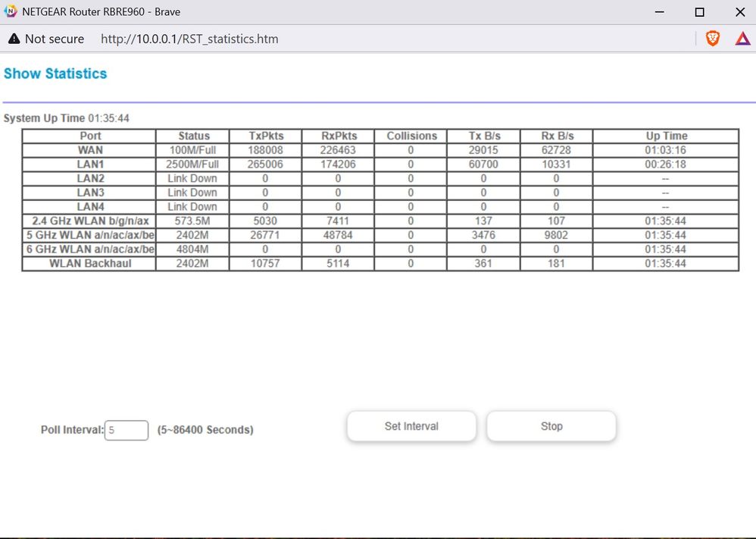The height and width of the screenshot is (539, 756).
Task: Click the 5 GHz Rx B/s value 9802
Action: point(556,235)
